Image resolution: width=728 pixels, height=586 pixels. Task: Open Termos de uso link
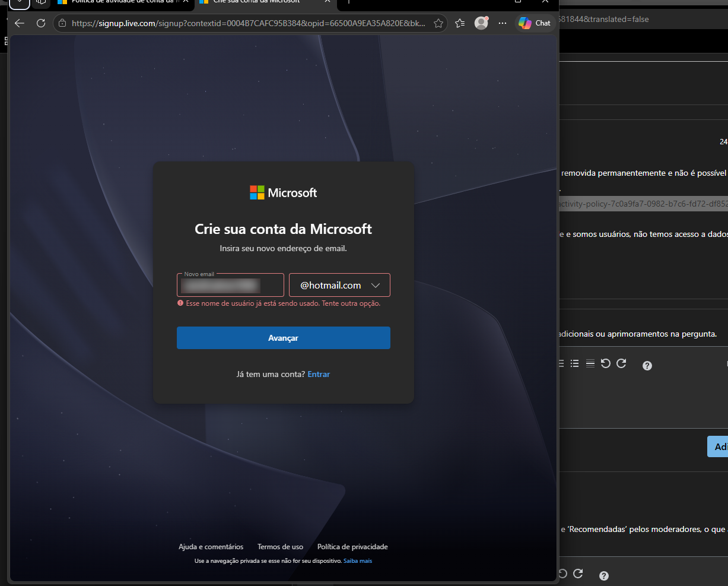[x=280, y=547]
